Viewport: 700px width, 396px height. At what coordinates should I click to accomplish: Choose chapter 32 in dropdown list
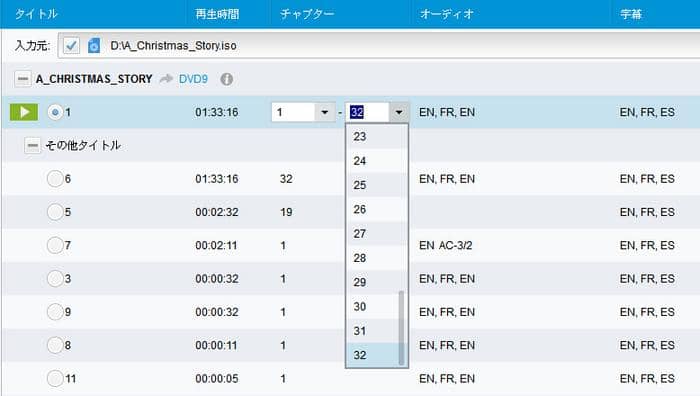pos(372,355)
